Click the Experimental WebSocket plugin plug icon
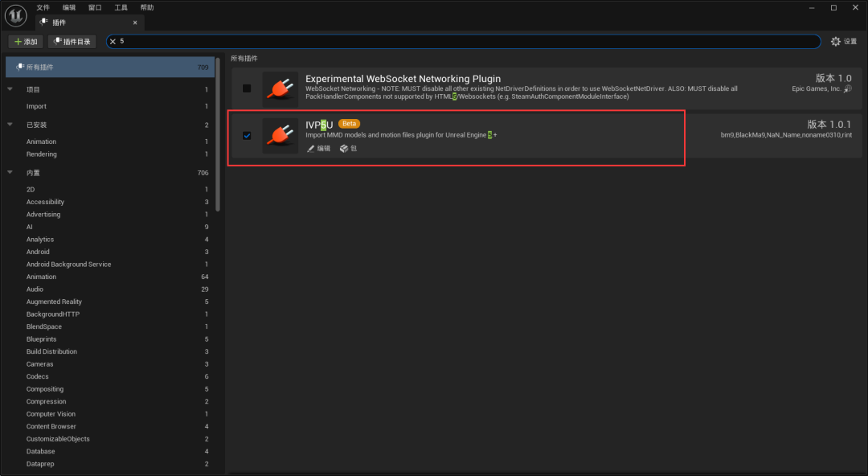 [280, 89]
